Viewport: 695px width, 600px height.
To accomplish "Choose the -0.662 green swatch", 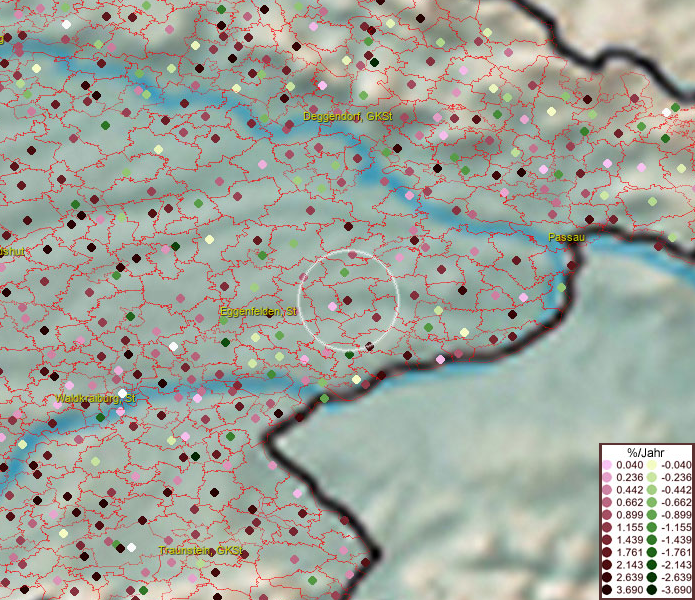I will (652, 503).
